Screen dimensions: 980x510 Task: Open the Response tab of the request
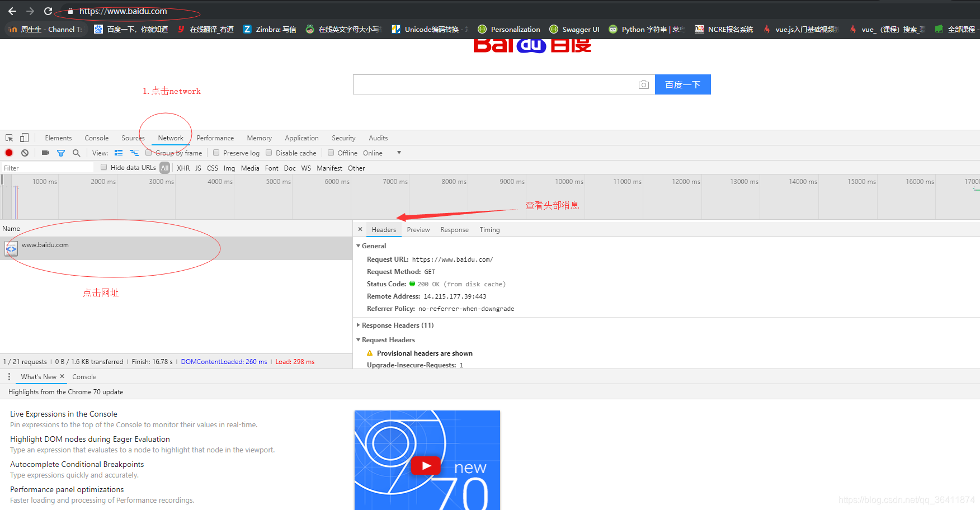click(x=454, y=230)
